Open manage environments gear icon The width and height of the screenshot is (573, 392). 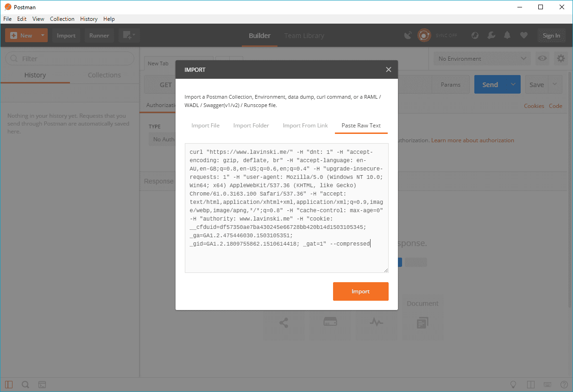pyautogui.click(x=561, y=58)
